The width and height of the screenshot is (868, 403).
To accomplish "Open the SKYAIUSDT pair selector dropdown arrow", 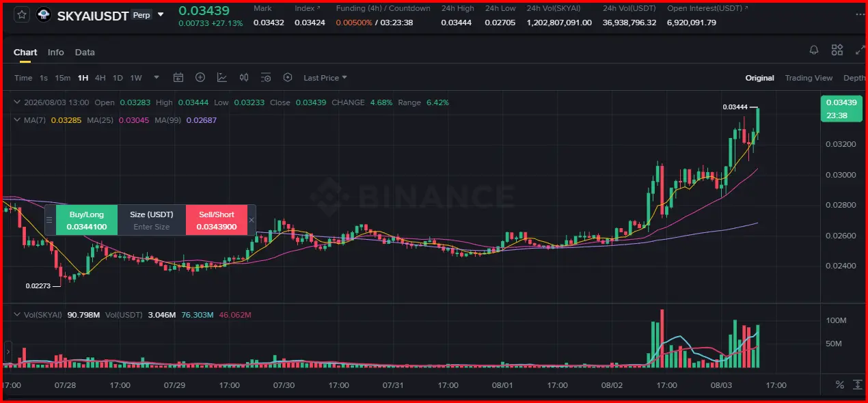I will tap(161, 14).
